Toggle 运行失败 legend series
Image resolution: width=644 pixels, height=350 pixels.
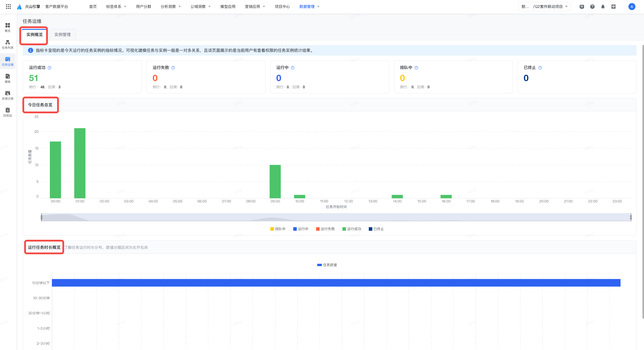325,229
